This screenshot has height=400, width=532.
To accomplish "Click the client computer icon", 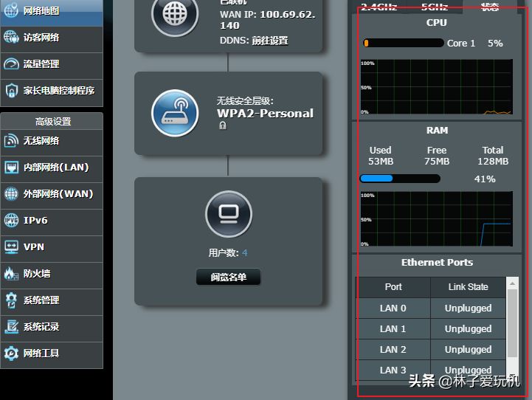I will [x=229, y=214].
